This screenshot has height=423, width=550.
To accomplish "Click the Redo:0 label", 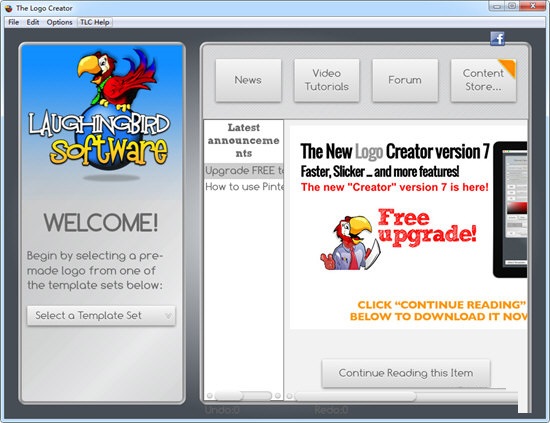I will [x=331, y=410].
